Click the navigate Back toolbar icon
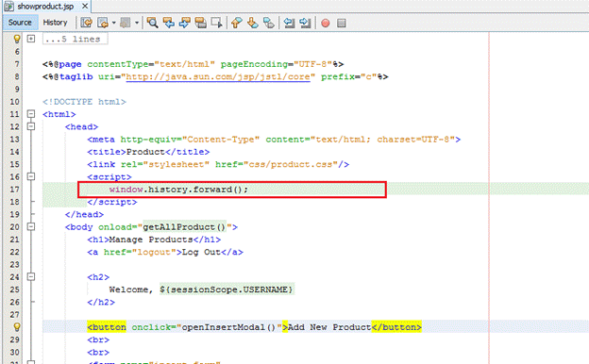The width and height of the screenshot is (589, 364). click(x=103, y=23)
